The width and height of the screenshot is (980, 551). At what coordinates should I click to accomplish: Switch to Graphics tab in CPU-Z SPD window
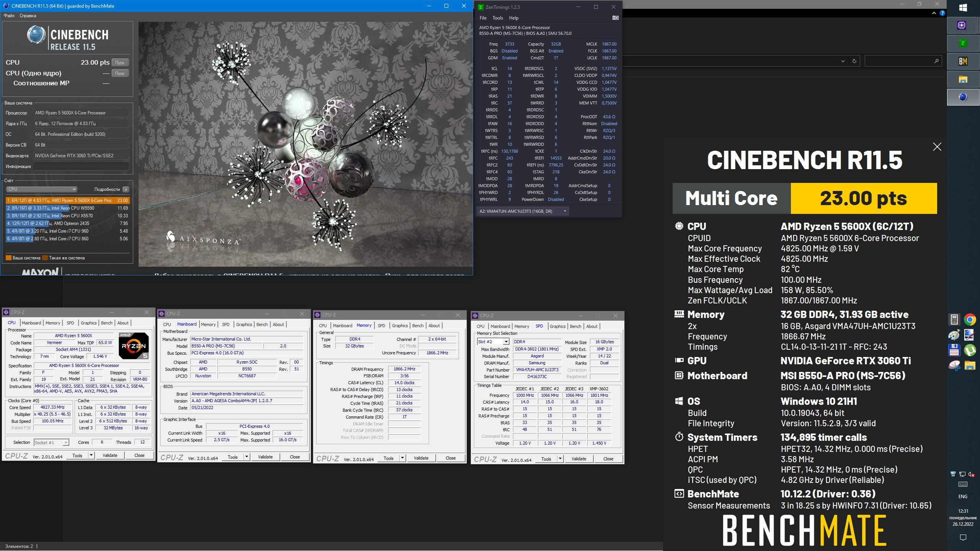(557, 326)
